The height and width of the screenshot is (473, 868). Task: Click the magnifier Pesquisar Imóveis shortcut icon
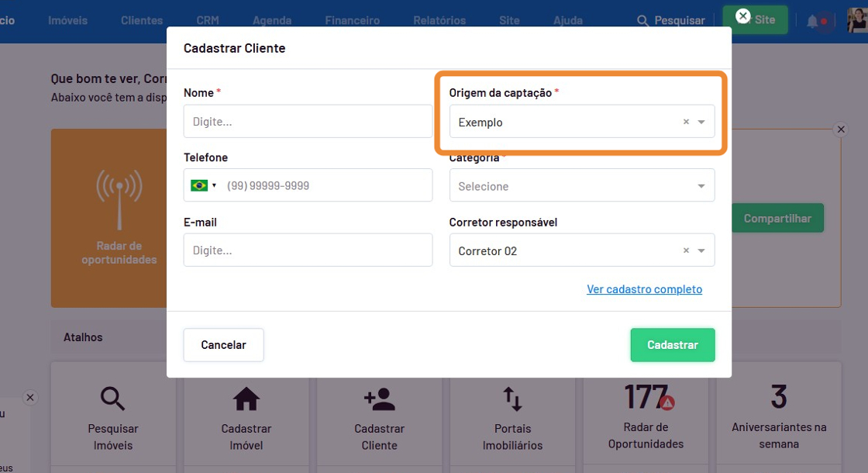point(113,399)
